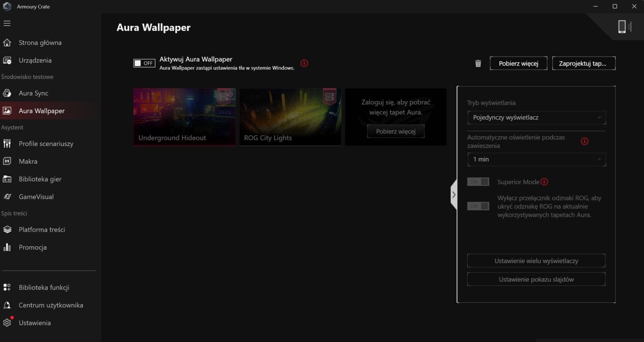Collapse the settings panel with the chevron
The height and width of the screenshot is (342, 644).
click(454, 195)
